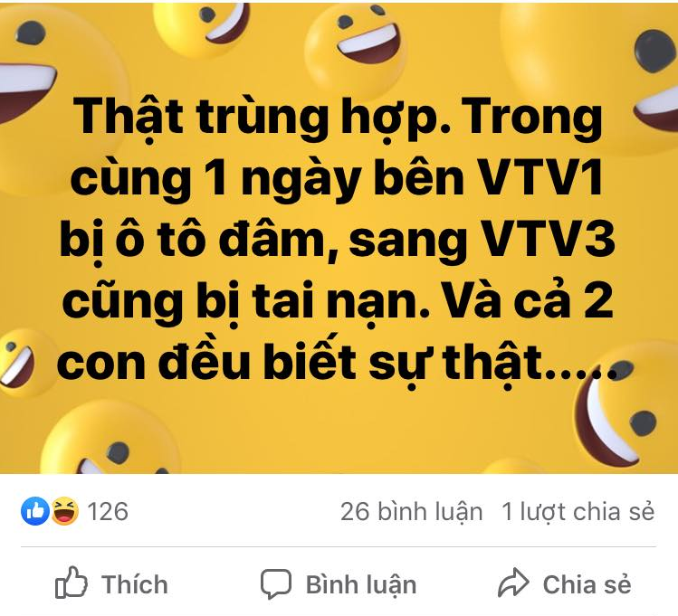The height and width of the screenshot is (616, 678).
Task: Open the 126 reactions count
Action: click(x=108, y=512)
